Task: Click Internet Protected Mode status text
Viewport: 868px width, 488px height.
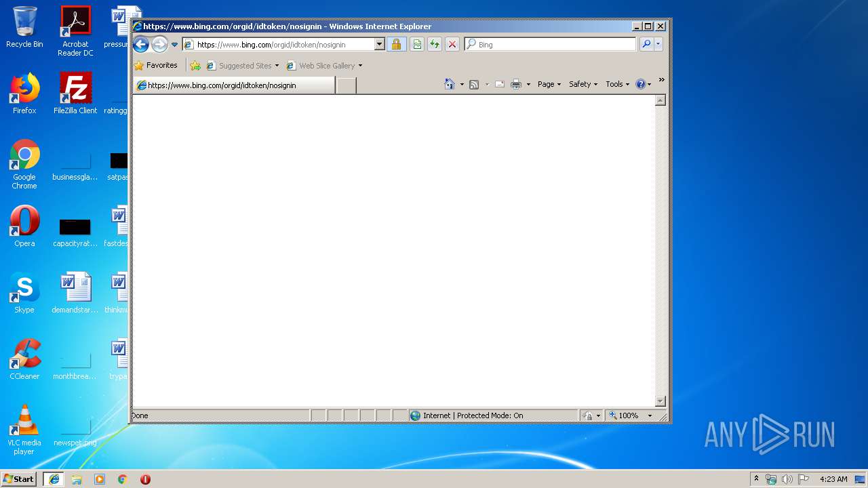Action: coord(473,415)
